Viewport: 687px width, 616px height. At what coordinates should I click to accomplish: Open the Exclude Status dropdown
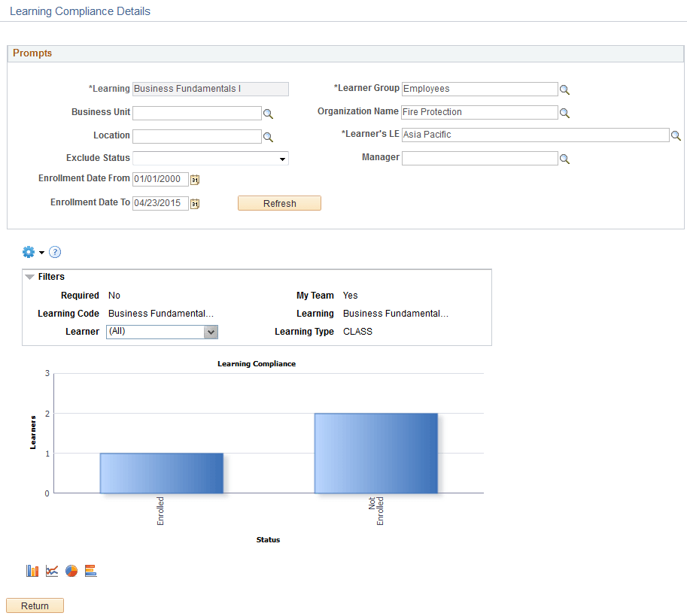click(281, 158)
